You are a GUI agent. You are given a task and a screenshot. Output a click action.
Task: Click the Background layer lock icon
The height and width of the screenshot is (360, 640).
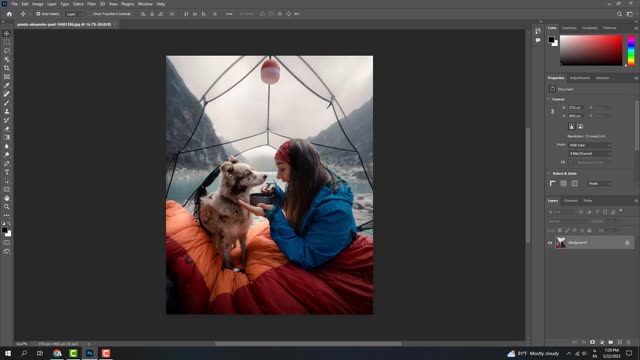click(627, 243)
